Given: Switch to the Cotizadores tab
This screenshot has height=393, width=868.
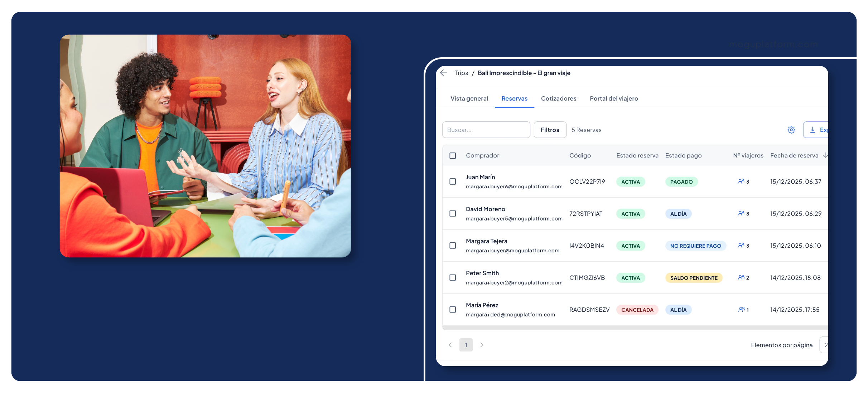Looking at the screenshot, I should 559,98.
